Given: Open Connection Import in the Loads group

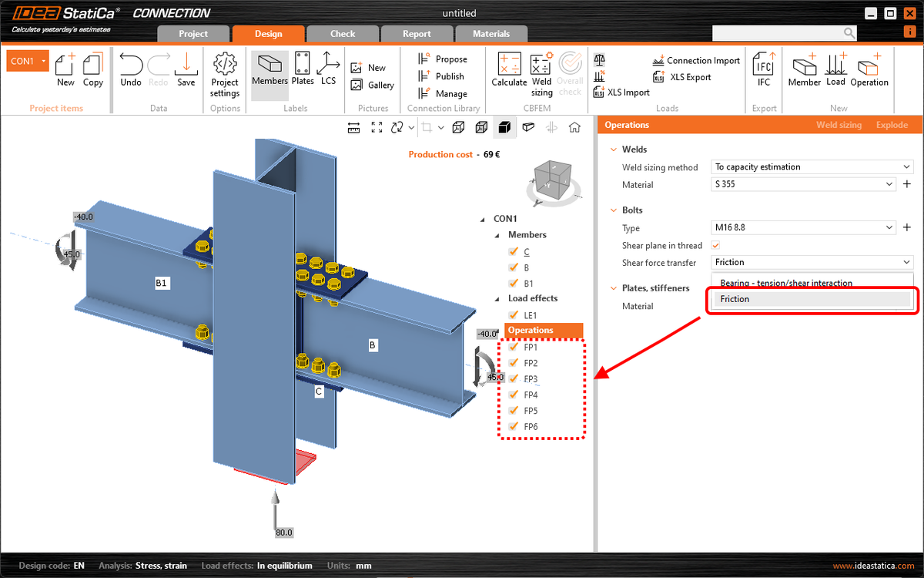Looking at the screenshot, I should [x=695, y=60].
